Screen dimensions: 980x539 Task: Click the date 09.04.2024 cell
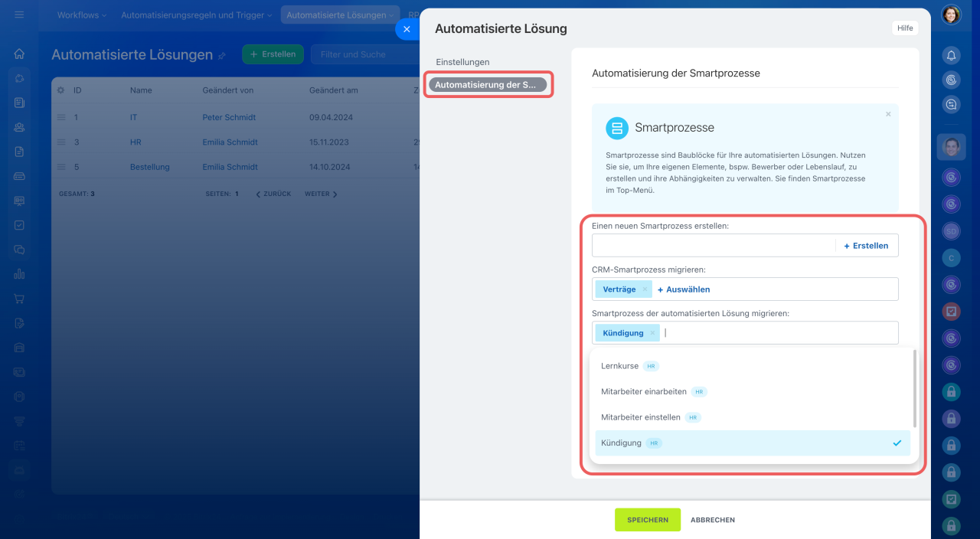pos(329,118)
